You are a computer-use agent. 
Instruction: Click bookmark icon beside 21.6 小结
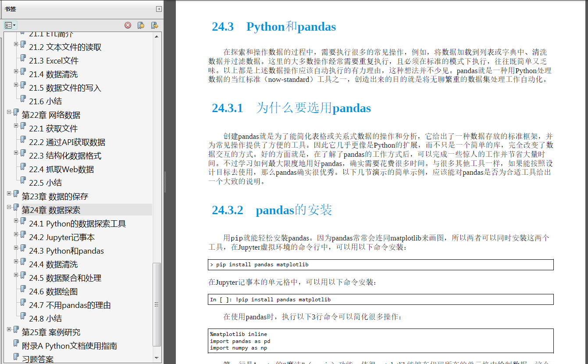click(x=23, y=99)
